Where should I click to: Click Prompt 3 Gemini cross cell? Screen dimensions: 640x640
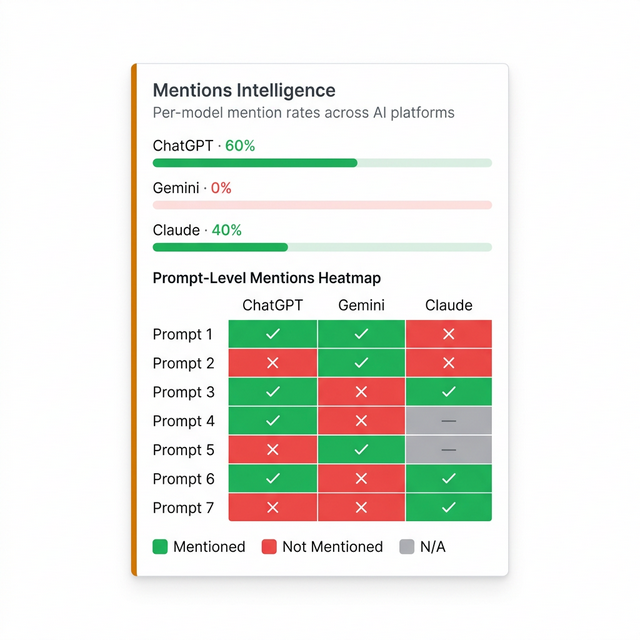(x=361, y=392)
